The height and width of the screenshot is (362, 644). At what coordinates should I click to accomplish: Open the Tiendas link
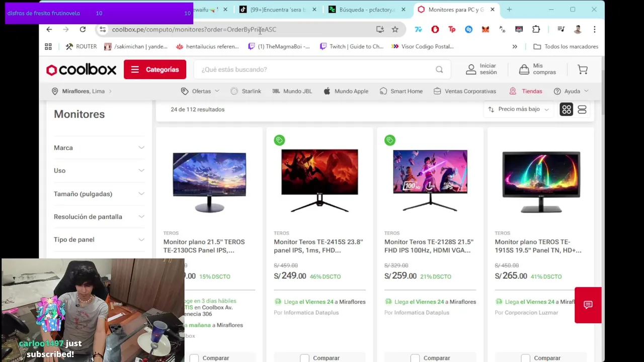coord(526,91)
